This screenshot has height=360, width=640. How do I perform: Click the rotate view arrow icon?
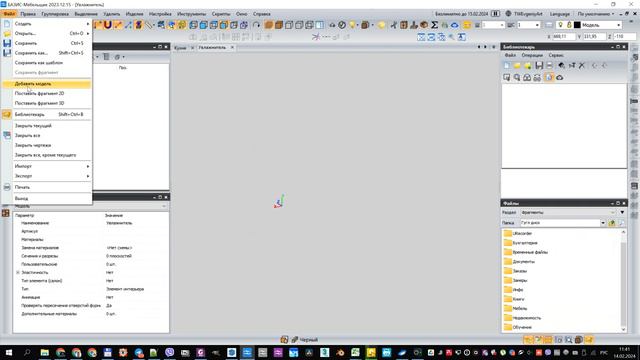click(x=256, y=25)
